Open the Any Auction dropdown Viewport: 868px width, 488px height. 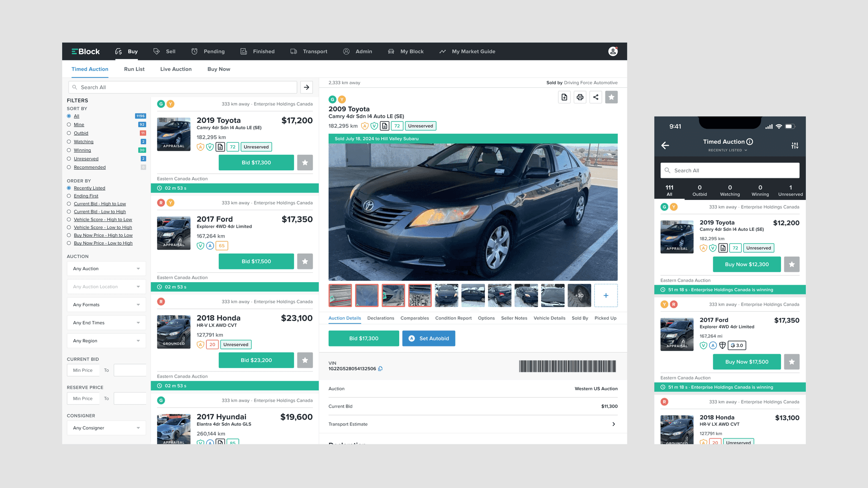click(106, 269)
